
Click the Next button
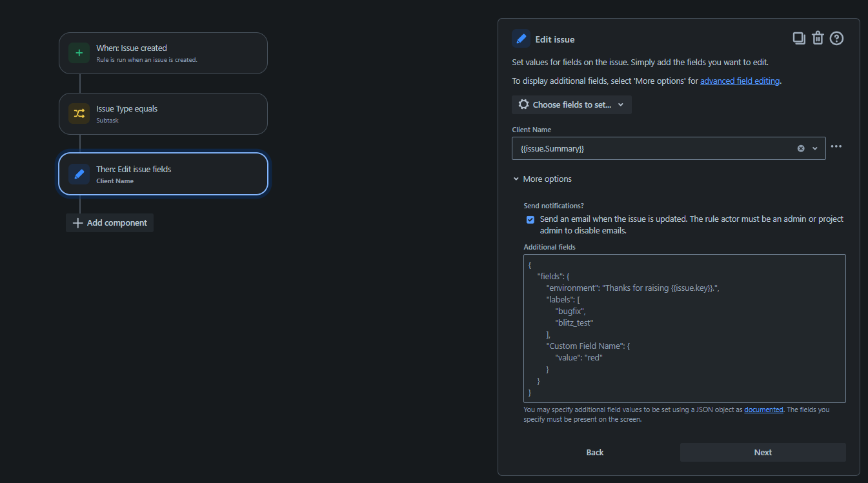[x=762, y=452]
